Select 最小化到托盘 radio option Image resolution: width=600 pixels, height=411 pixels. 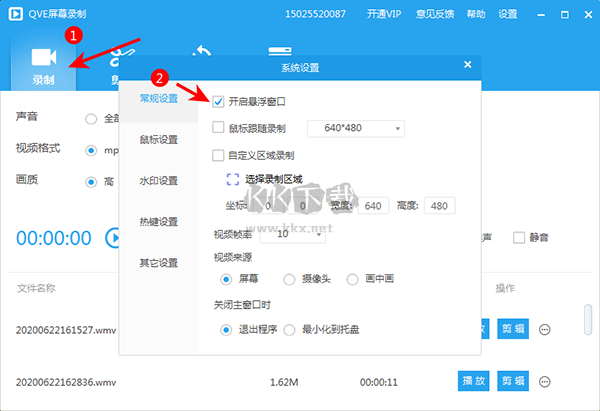click(290, 329)
